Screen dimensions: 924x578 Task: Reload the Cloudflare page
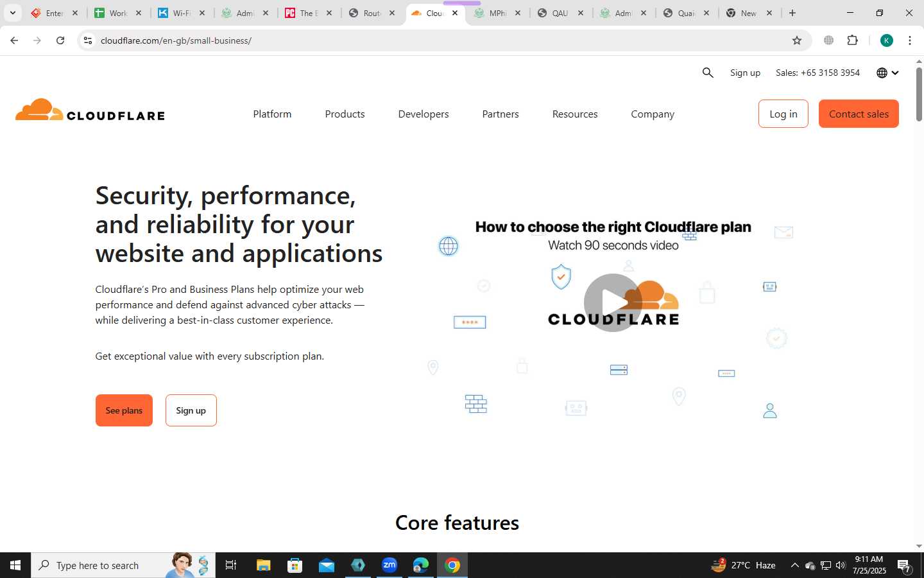coord(60,40)
